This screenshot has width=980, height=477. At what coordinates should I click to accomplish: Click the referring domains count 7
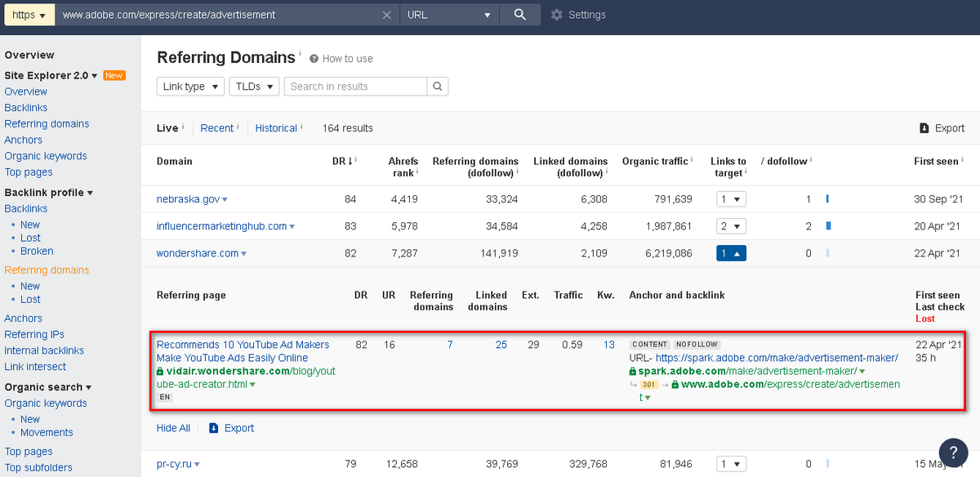pyautogui.click(x=450, y=345)
